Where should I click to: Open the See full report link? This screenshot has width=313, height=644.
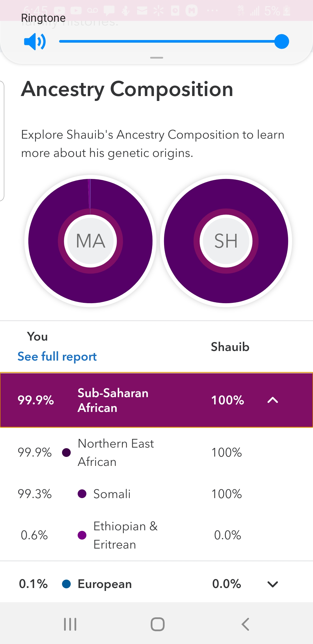[57, 357]
